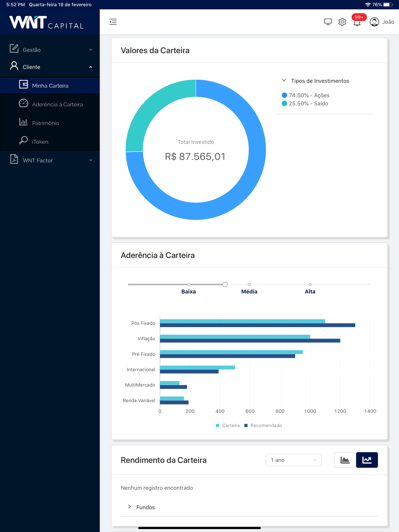The width and height of the screenshot is (399, 532).
Task: Open the monitor display icon
Action: (328, 22)
